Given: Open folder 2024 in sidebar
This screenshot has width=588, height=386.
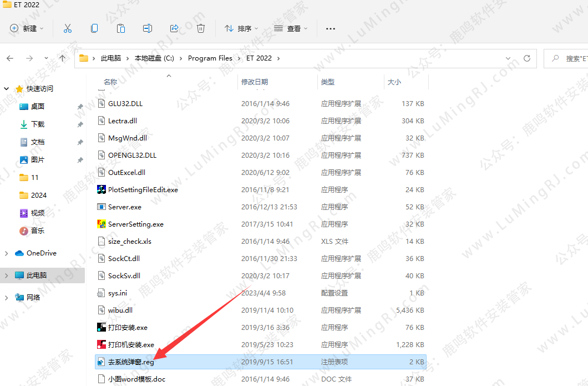Looking at the screenshot, I should point(39,195).
